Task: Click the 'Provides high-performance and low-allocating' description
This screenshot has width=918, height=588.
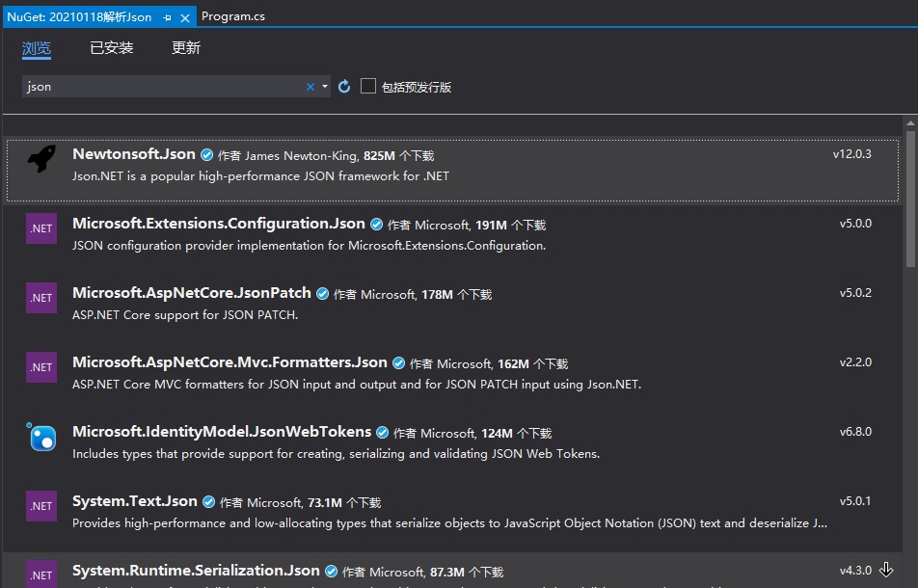Action: click(449, 523)
